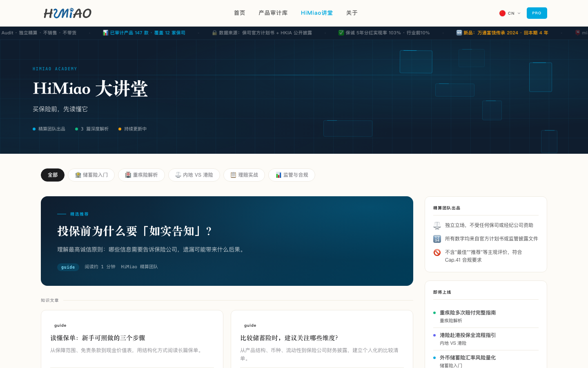
Task: Click the PRO button
Action: click(537, 13)
